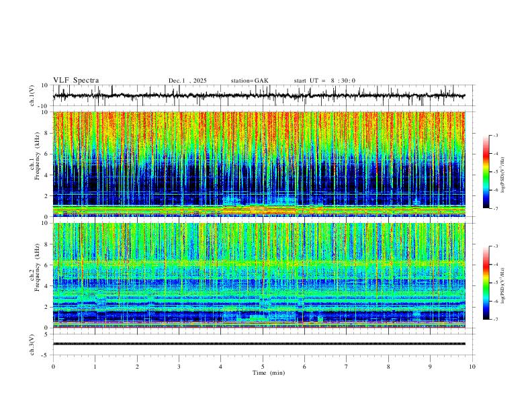
Task: Click the "9" tick on the time axis
Action: pyautogui.click(x=430, y=367)
